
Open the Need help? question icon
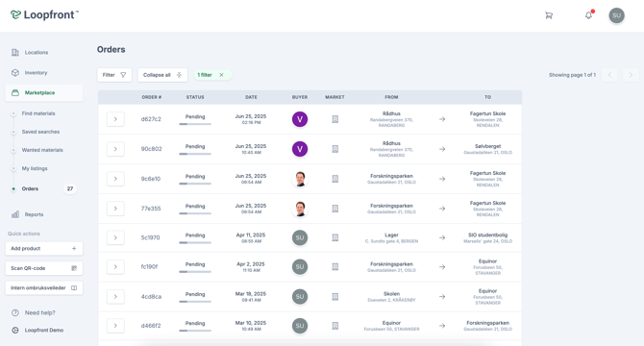pyautogui.click(x=15, y=312)
